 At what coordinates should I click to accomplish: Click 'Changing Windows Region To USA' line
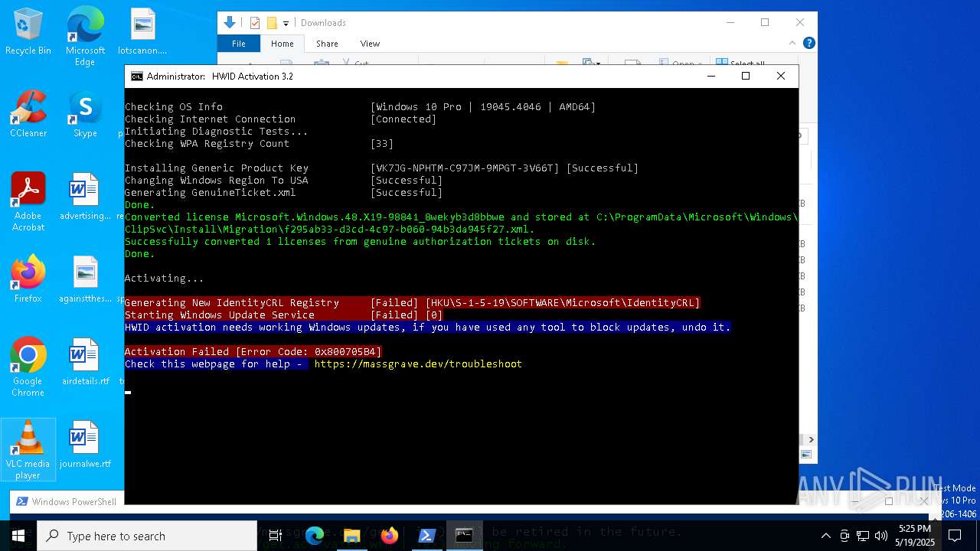284,180
